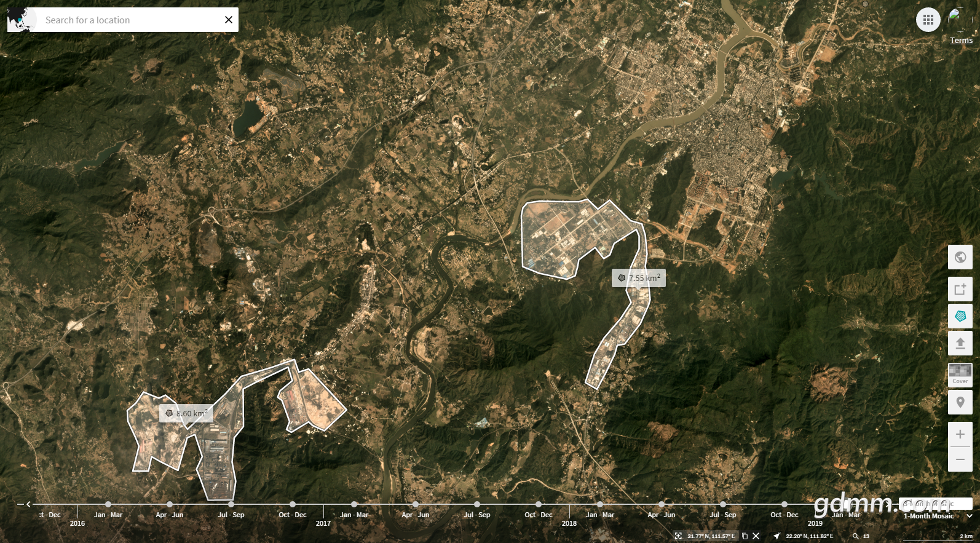Click the 8.60 km² area label
The height and width of the screenshot is (543, 980).
187,413
